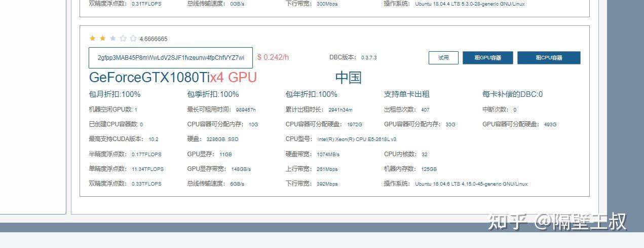Click the 租CPU容器 button
The width and height of the screenshot is (644, 248).
click(x=549, y=58)
